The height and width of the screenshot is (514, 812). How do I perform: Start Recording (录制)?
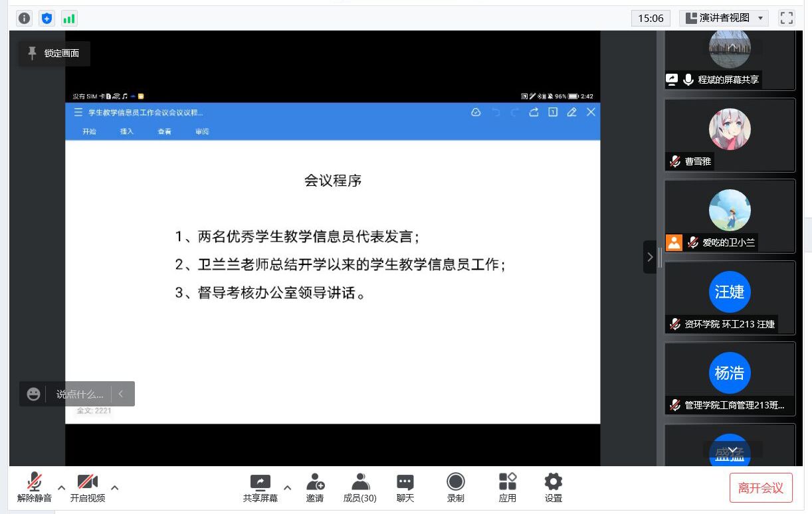coord(455,488)
